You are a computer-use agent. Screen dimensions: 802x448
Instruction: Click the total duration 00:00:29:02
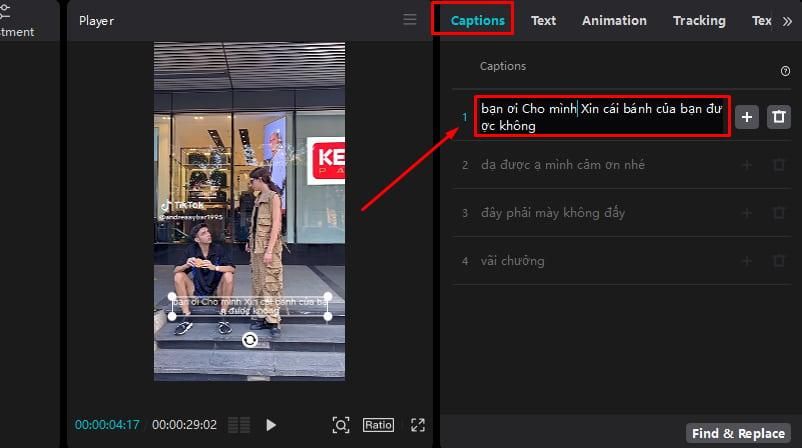pos(184,425)
